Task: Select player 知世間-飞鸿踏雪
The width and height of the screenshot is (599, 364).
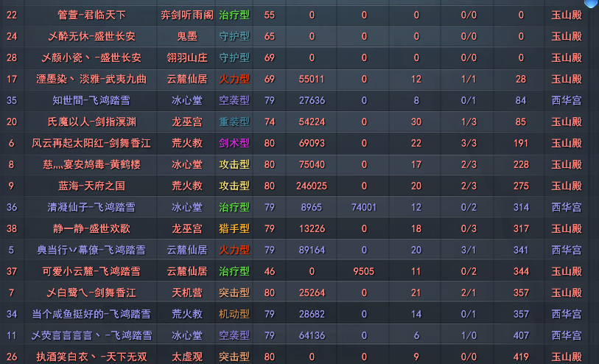Action: pos(91,100)
